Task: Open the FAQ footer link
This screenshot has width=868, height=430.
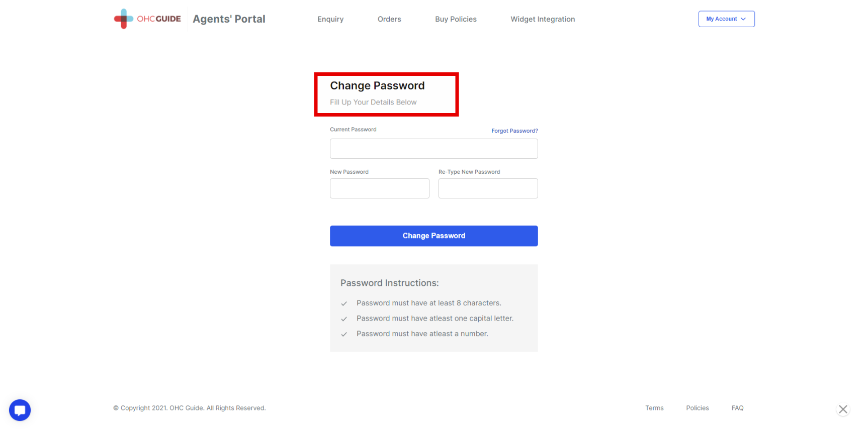Action: (x=737, y=408)
